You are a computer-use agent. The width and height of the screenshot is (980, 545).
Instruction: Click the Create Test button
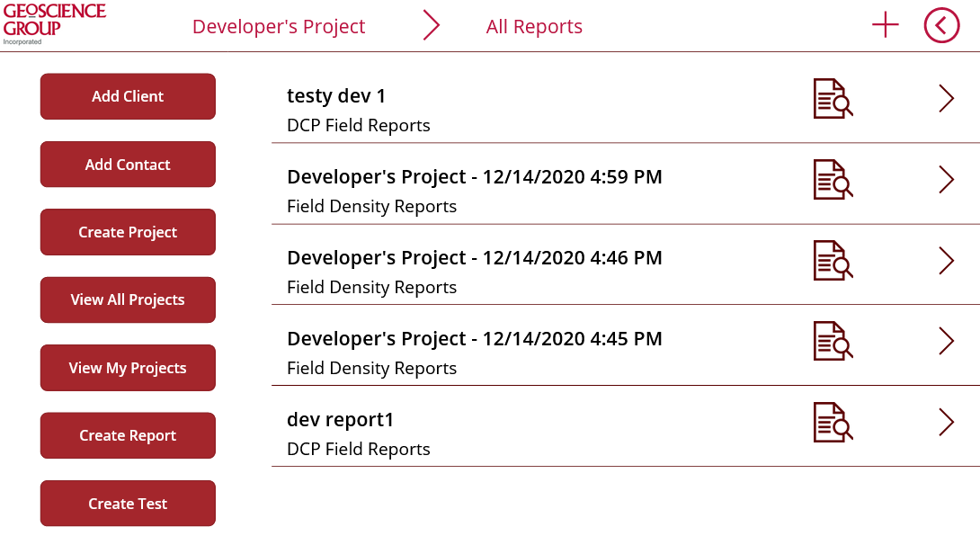129,503
